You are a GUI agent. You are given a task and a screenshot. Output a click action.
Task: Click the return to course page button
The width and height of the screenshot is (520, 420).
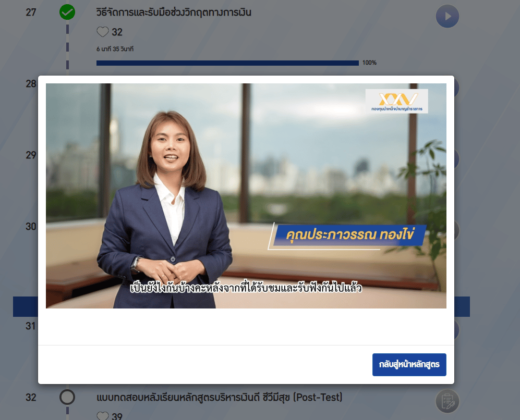(x=409, y=364)
